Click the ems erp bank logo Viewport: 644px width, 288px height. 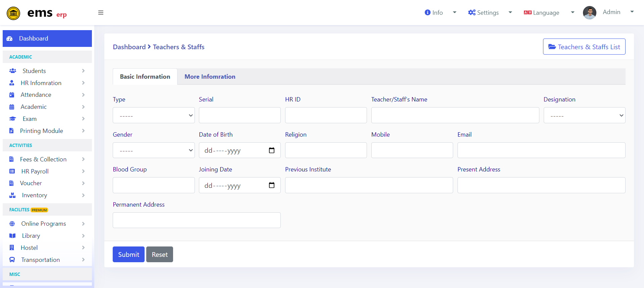click(x=13, y=13)
